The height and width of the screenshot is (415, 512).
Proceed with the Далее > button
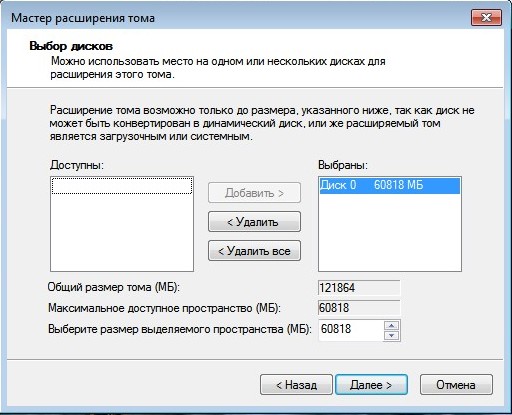click(371, 385)
